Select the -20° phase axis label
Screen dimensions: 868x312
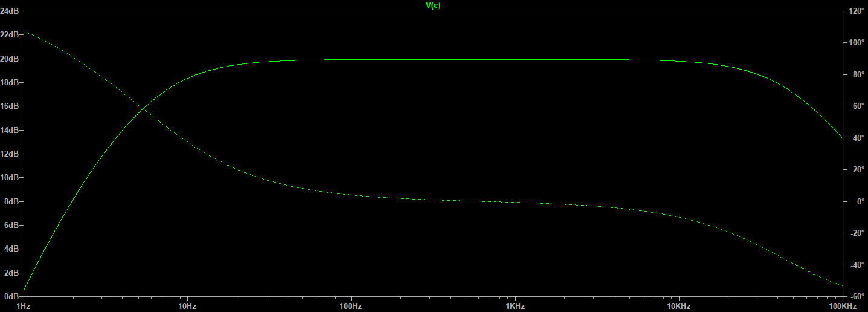pyautogui.click(x=857, y=233)
